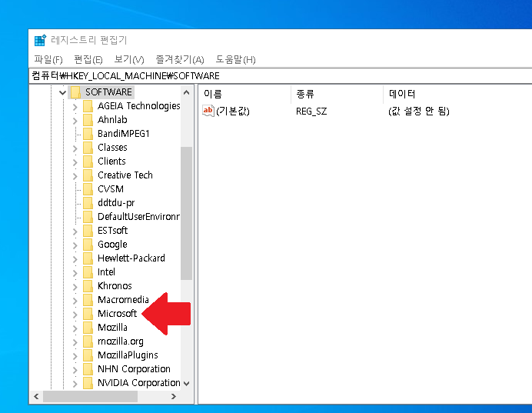Viewport: 532px width, 413px height.
Task: Expand the Classes key
Action: click(75, 148)
